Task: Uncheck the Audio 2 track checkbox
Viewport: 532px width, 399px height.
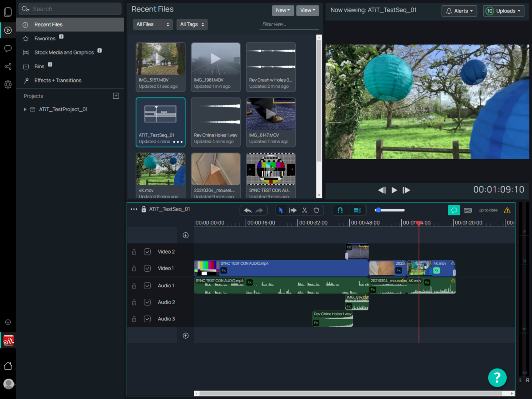Action: pyautogui.click(x=147, y=302)
